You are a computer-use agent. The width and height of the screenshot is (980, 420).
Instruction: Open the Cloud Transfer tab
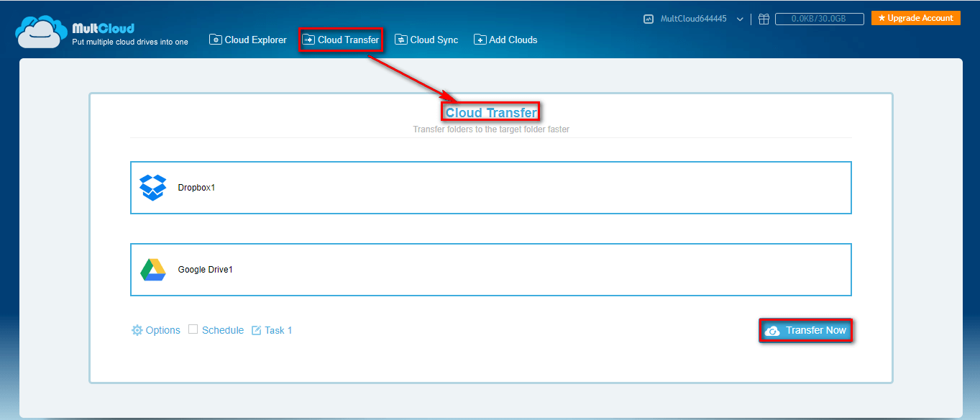340,40
